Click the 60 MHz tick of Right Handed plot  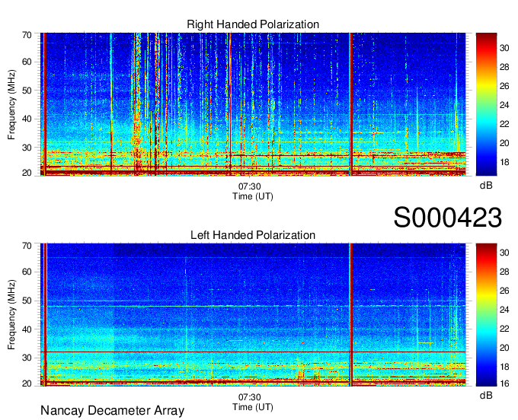point(27,62)
